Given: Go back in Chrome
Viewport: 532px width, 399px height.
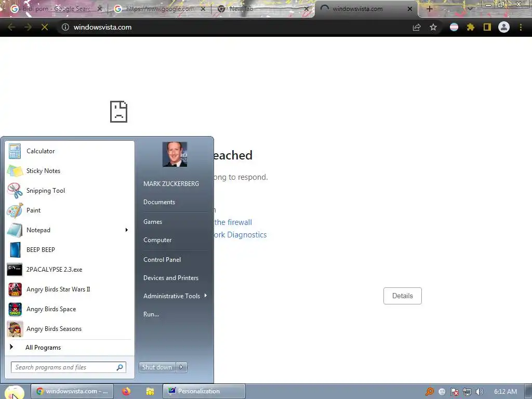Looking at the screenshot, I should (11, 27).
